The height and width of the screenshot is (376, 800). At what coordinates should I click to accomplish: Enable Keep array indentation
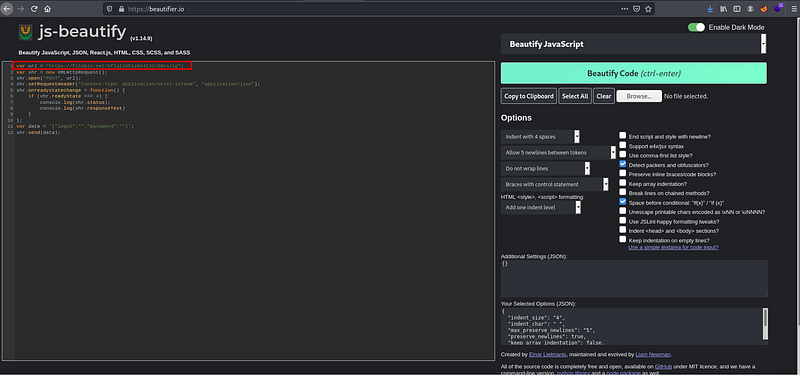point(623,183)
